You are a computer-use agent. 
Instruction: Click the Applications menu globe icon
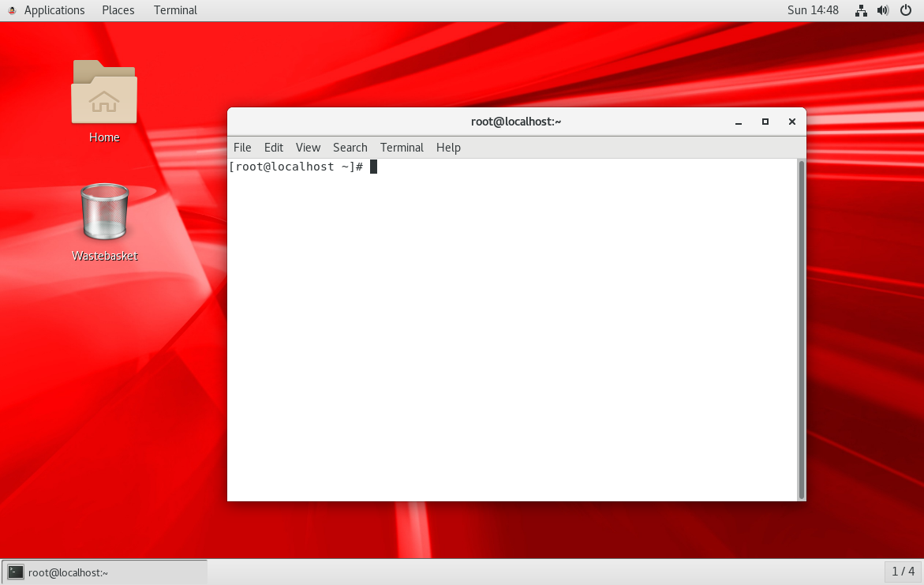click(x=12, y=10)
